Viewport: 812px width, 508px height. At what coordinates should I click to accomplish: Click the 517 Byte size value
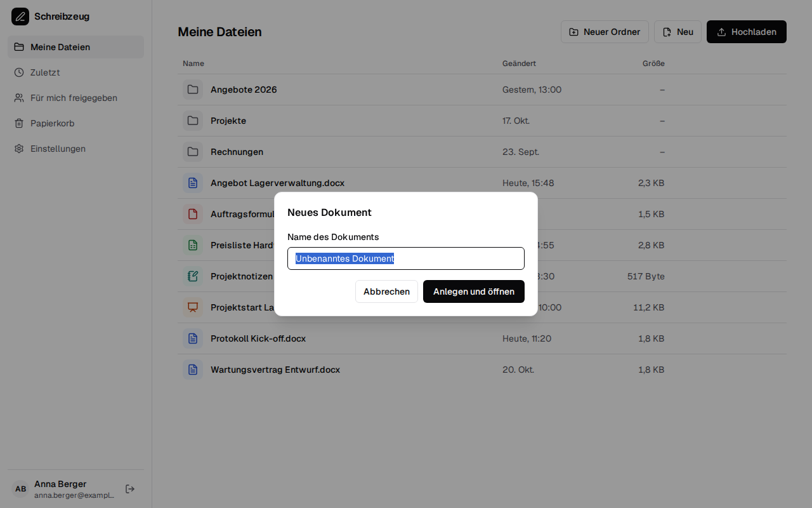[x=646, y=276]
